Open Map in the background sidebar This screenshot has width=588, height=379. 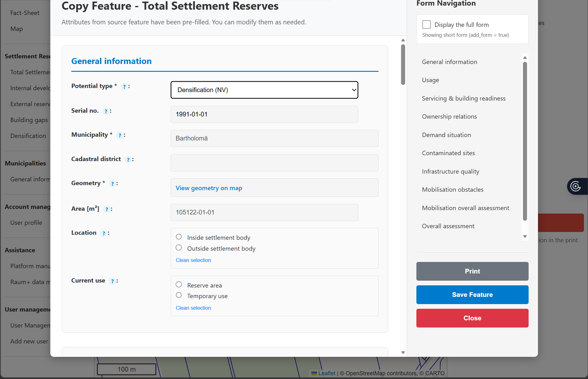(16, 29)
